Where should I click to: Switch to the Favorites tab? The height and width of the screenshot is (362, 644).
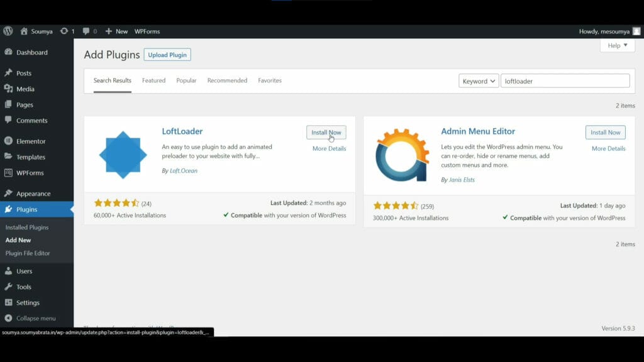(x=270, y=80)
